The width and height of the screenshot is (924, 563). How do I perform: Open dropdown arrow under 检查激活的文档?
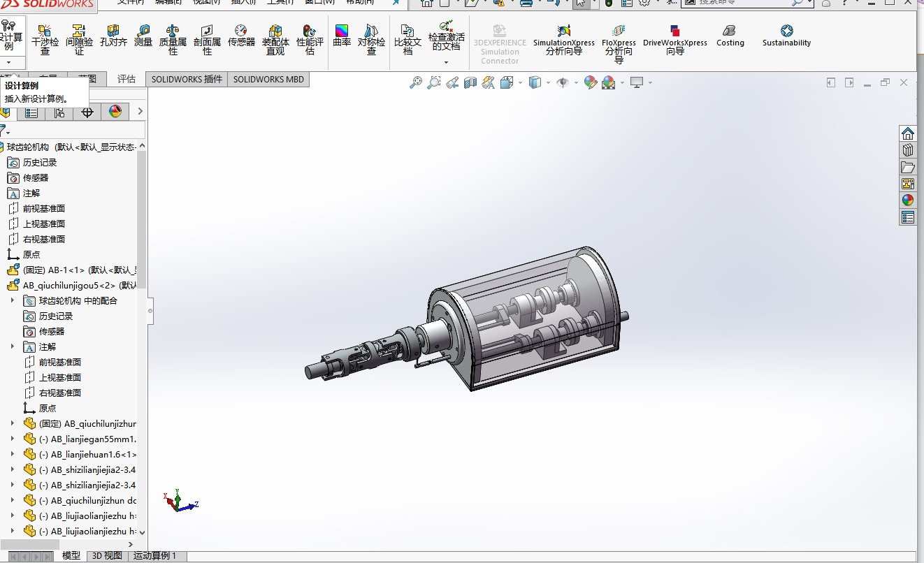click(x=446, y=62)
